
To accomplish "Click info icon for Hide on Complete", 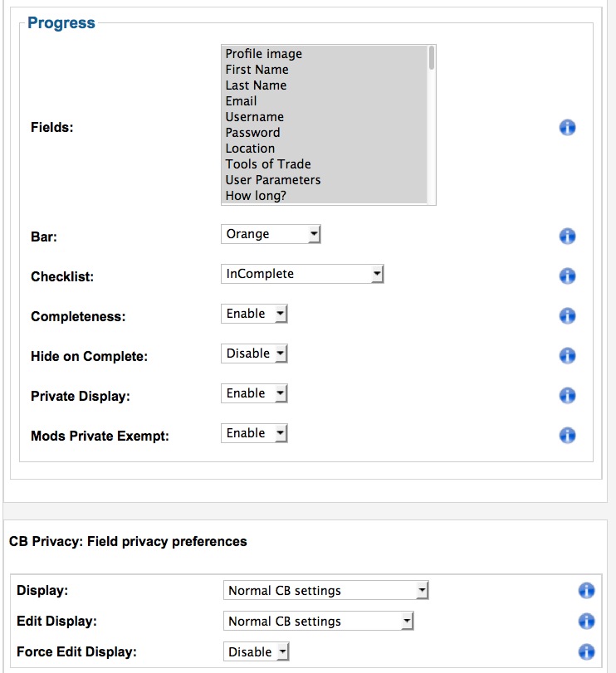I will pyautogui.click(x=567, y=356).
